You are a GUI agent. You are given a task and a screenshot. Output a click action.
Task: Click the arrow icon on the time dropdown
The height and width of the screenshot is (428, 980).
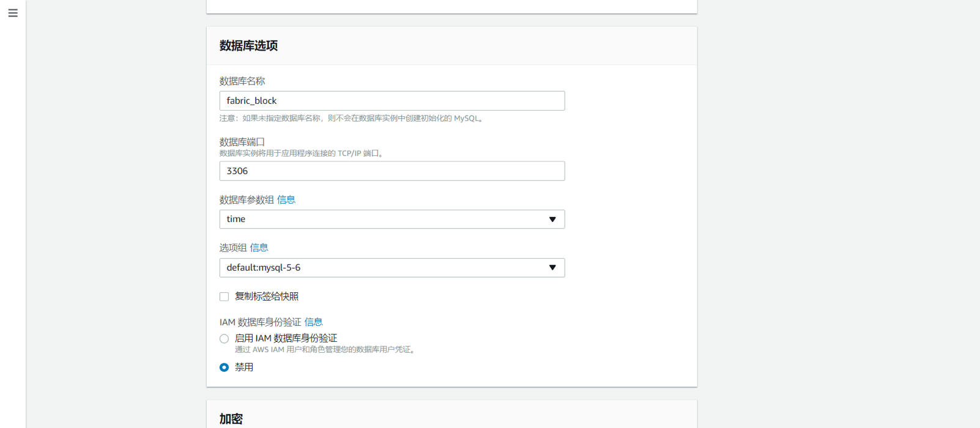pyautogui.click(x=552, y=220)
